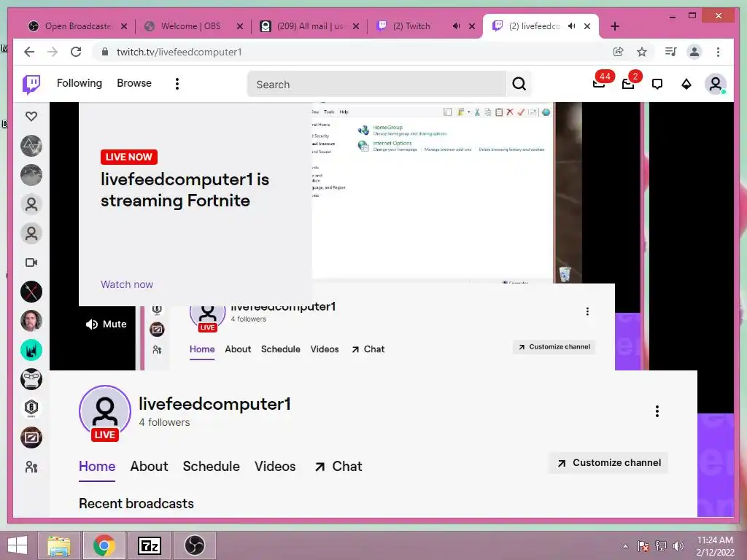747x560 pixels.
Task: Open the Chat popout link
Action: point(338,466)
